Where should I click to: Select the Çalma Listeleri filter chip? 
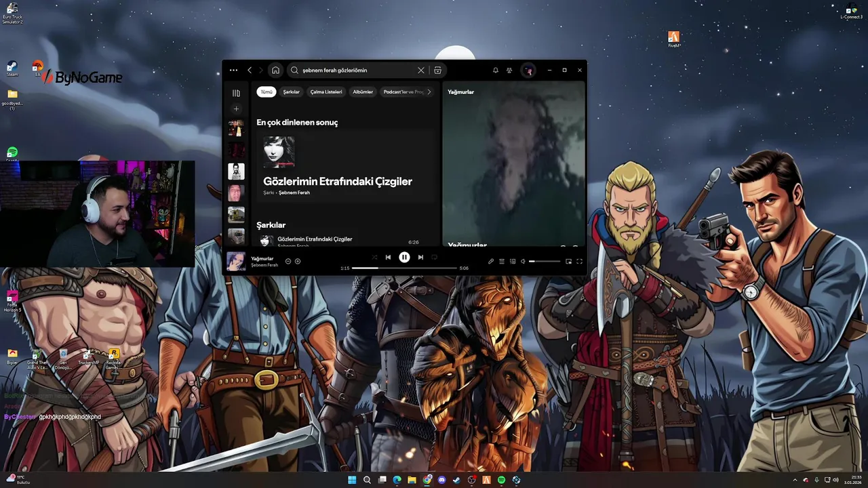[326, 91]
